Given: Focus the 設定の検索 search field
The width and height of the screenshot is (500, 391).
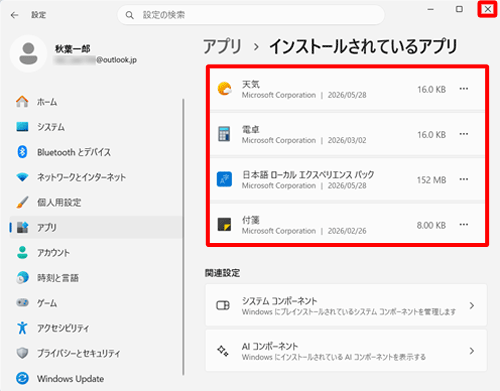Looking at the screenshot, I should click(x=251, y=15).
